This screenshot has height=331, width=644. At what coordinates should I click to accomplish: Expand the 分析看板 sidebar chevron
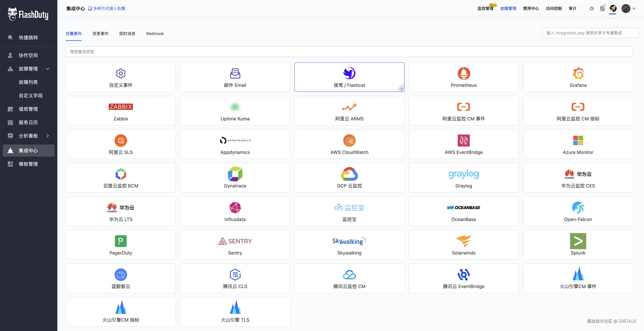(x=48, y=136)
